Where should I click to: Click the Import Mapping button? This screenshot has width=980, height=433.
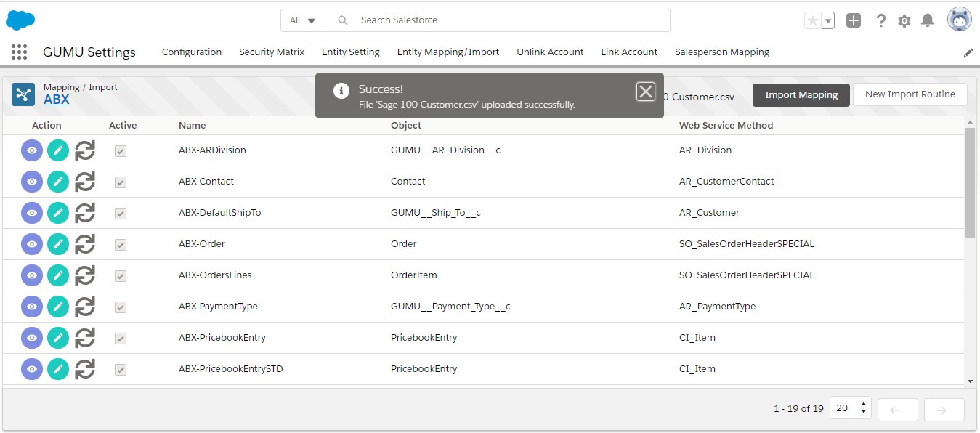(x=801, y=94)
